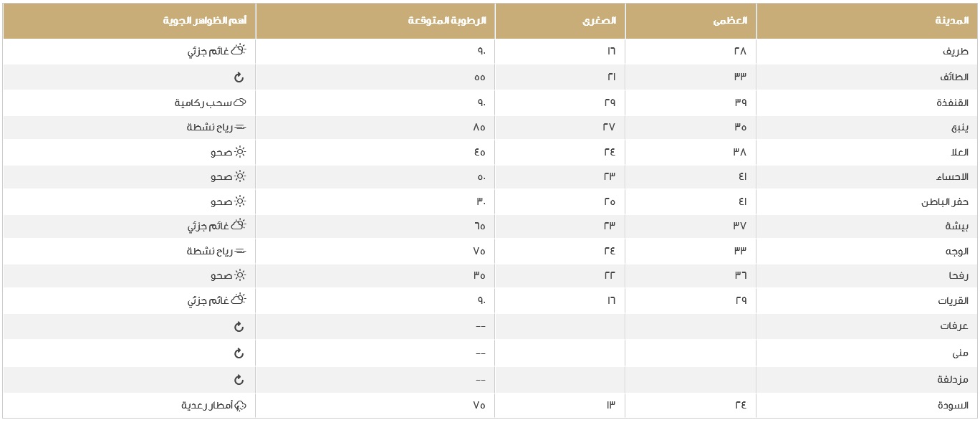The height and width of the screenshot is (425, 980).
Task: Click the refresh icon in منى row
Action: (x=239, y=353)
